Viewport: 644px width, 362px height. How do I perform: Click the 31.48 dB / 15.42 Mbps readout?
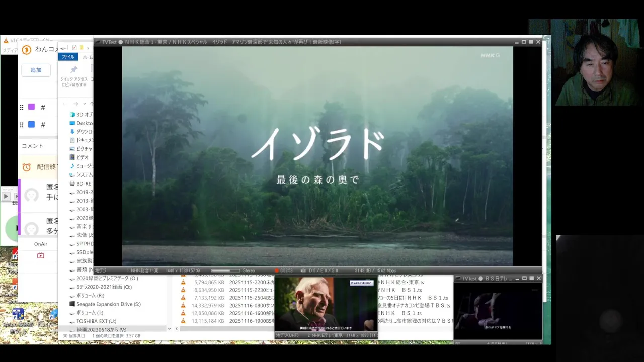point(376,270)
